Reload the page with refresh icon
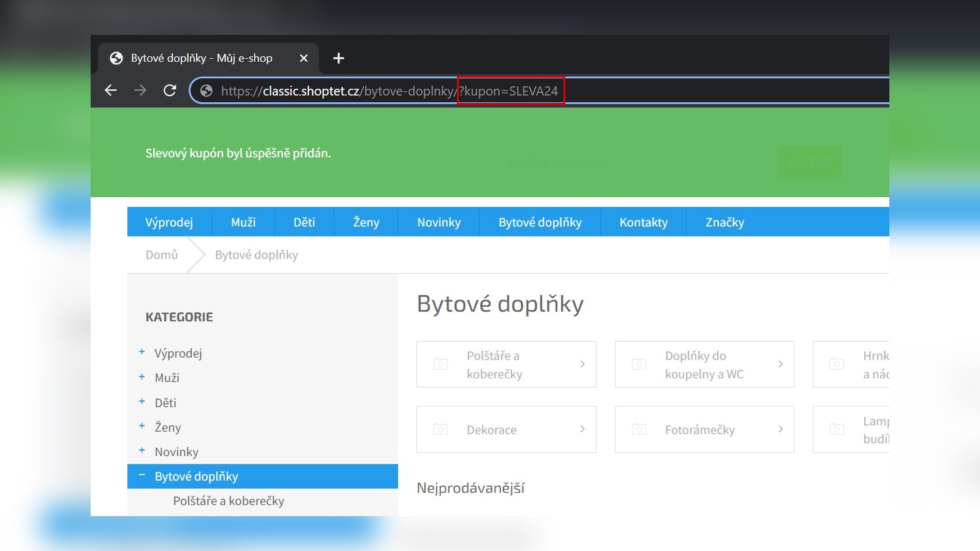This screenshot has height=551, width=980. coord(170,91)
